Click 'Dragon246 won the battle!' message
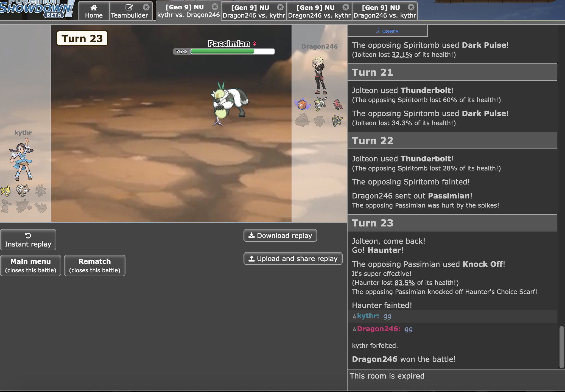 [404, 359]
